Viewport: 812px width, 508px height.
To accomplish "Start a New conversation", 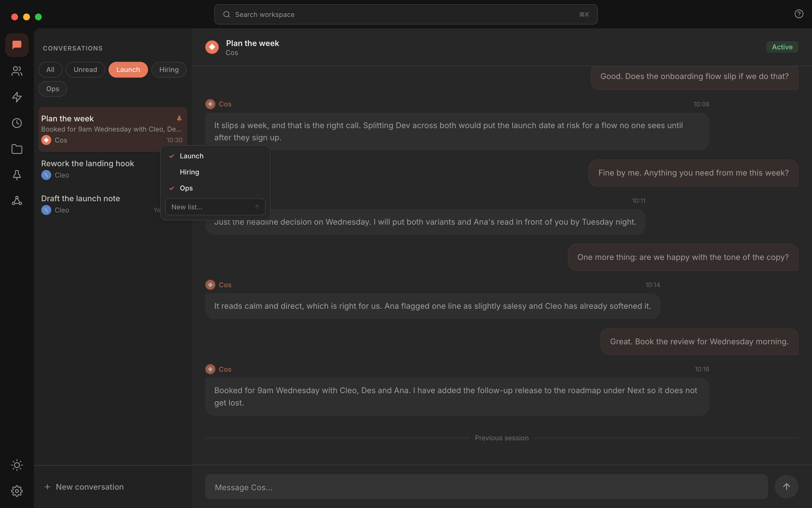I will pos(84,487).
